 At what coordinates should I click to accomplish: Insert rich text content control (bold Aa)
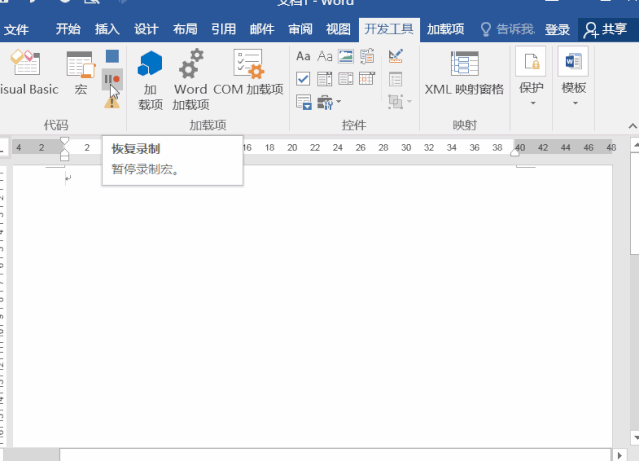(x=303, y=56)
